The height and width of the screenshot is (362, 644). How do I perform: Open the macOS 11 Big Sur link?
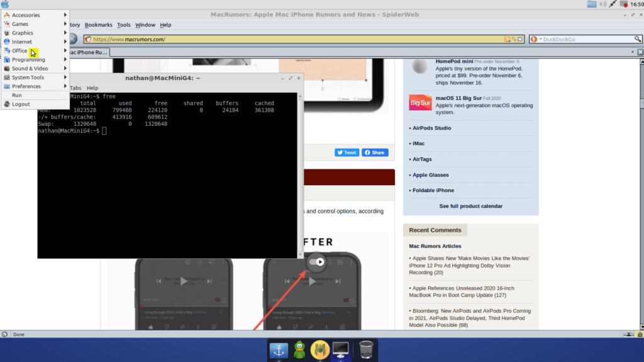[458, 98]
